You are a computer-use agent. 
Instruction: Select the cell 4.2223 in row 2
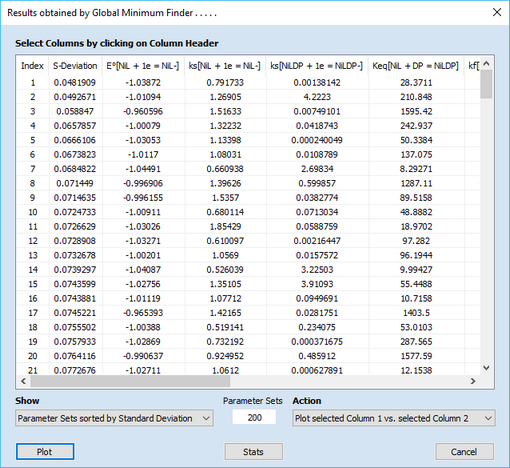pyautogui.click(x=317, y=97)
